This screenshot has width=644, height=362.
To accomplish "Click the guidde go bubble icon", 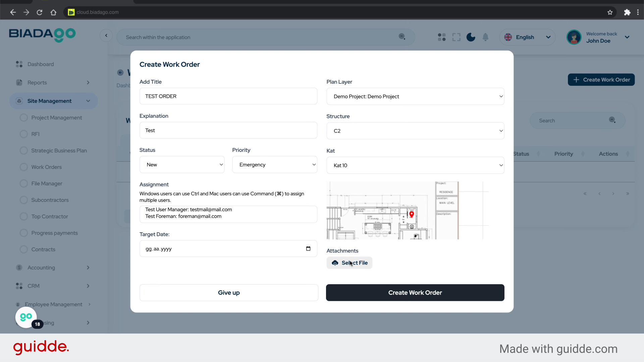I will pyautogui.click(x=26, y=317).
